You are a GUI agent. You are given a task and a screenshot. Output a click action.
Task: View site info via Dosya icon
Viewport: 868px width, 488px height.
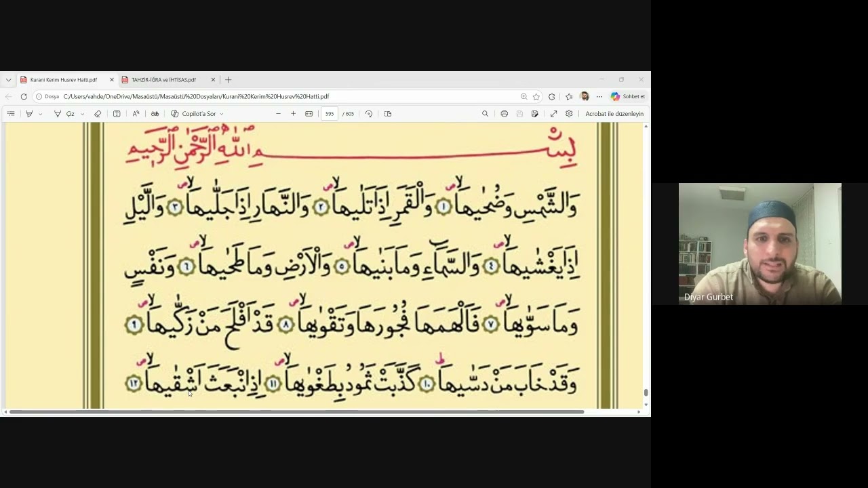(47, 97)
